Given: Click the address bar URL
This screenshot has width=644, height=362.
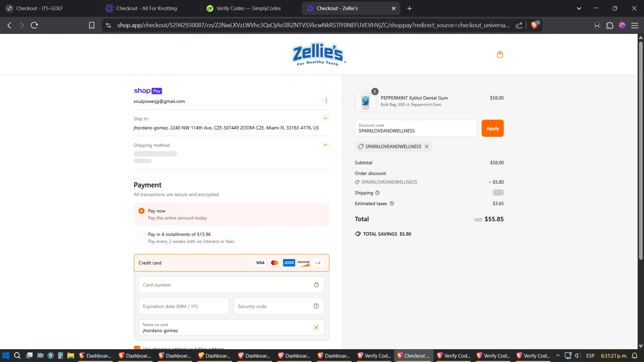Looking at the screenshot, I should (x=313, y=25).
